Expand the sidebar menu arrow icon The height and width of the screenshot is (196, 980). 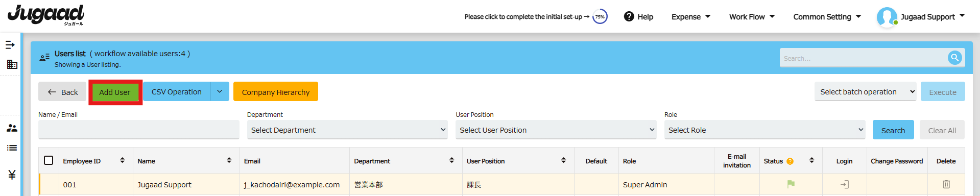[10, 45]
